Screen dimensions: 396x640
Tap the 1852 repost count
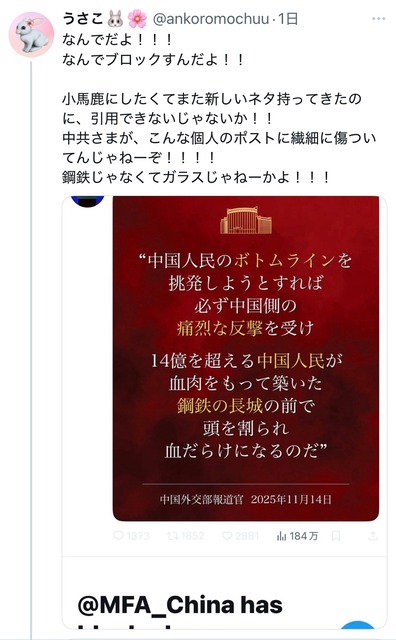point(192,536)
